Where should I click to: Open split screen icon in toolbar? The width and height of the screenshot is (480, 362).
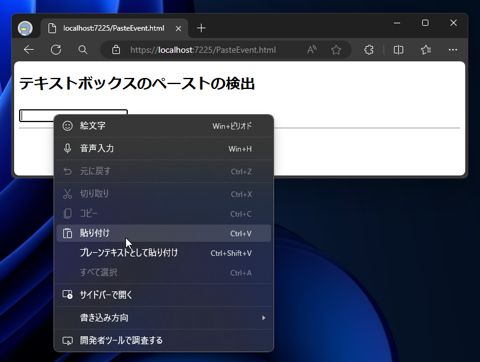coord(398,50)
